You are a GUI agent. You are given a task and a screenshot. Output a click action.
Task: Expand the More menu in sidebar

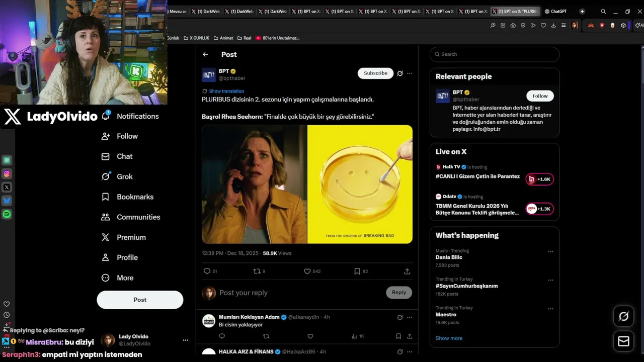(x=117, y=278)
